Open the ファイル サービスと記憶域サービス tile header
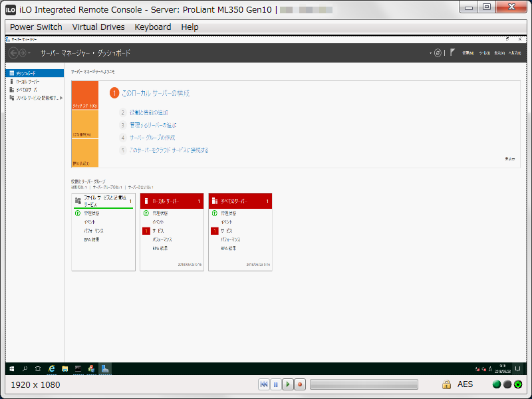 (103, 201)
